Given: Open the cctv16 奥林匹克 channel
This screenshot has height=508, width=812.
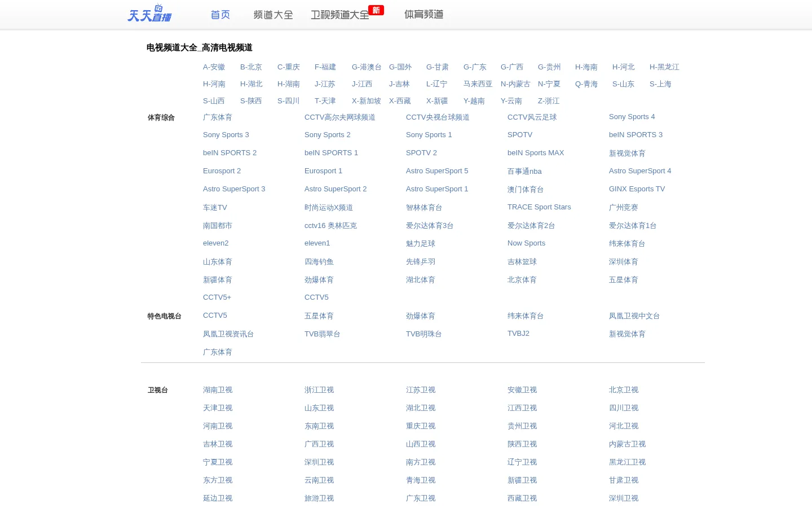Looking at the screenshot, I should pyautogui.click(x=330, y=226).
